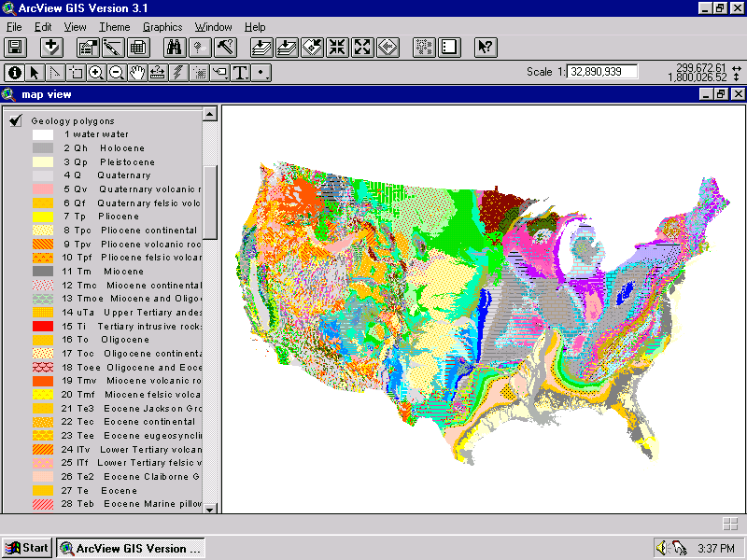Click inside the Scale input field
Viewport: 747px width, 560px height.
pyautogui.click(x=602, y=72)
